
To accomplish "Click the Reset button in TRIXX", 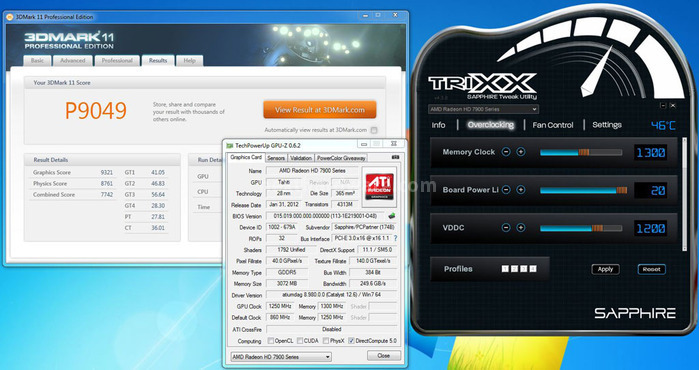I will [x=652, y=269].
